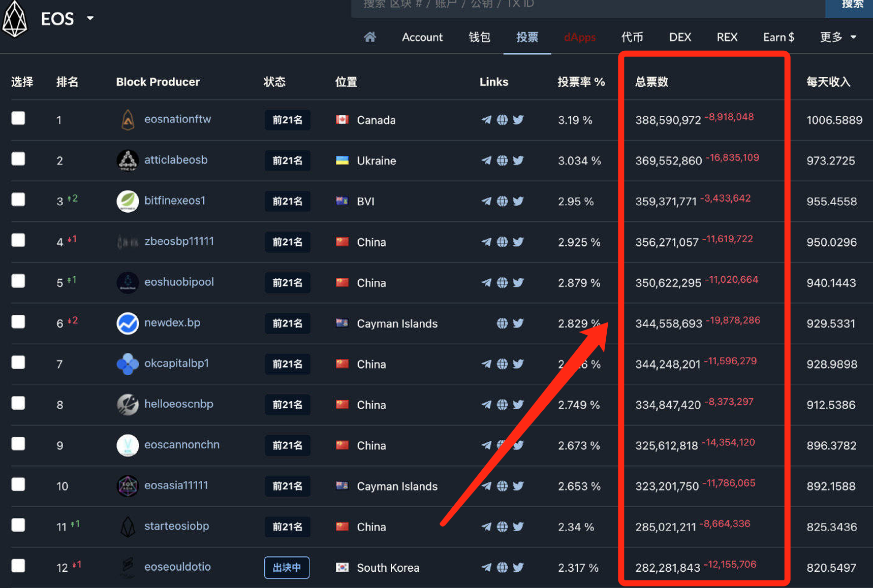Switch to the 投票 tab
Screen dimensions: 873x588
coord(527,37)
